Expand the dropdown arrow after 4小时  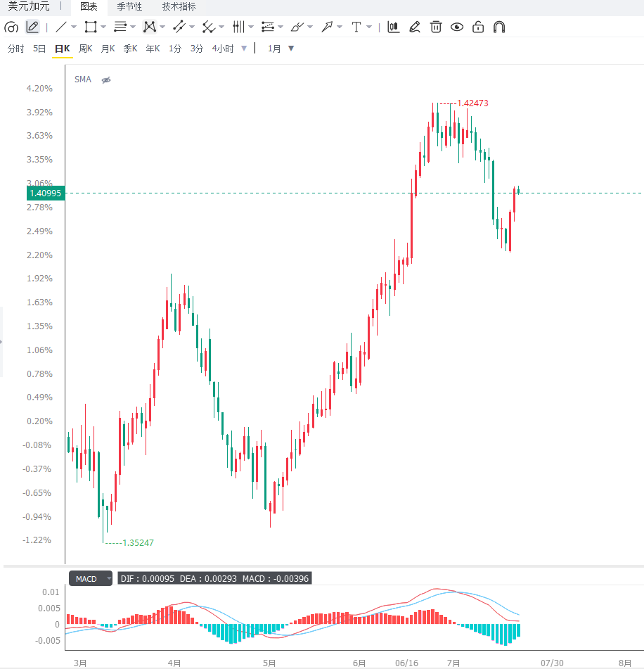[x=244, y=49]
